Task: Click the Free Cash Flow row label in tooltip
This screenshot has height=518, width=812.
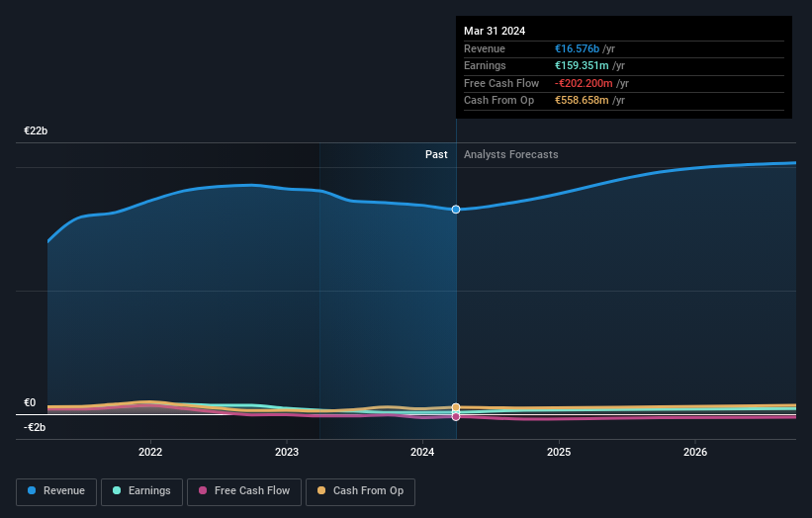Action: tap(501, 83)
